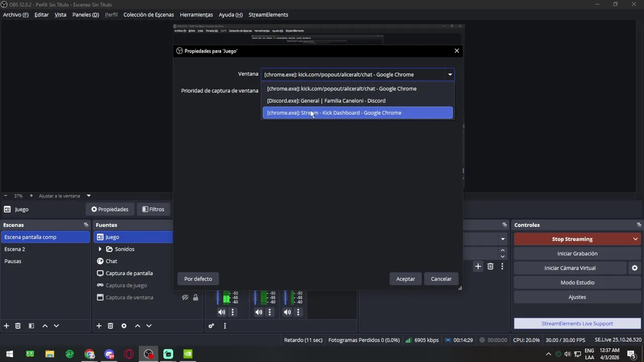Click Modo Estudio button
The height and width of the screenshot is (362, 644).
(577, 283)
